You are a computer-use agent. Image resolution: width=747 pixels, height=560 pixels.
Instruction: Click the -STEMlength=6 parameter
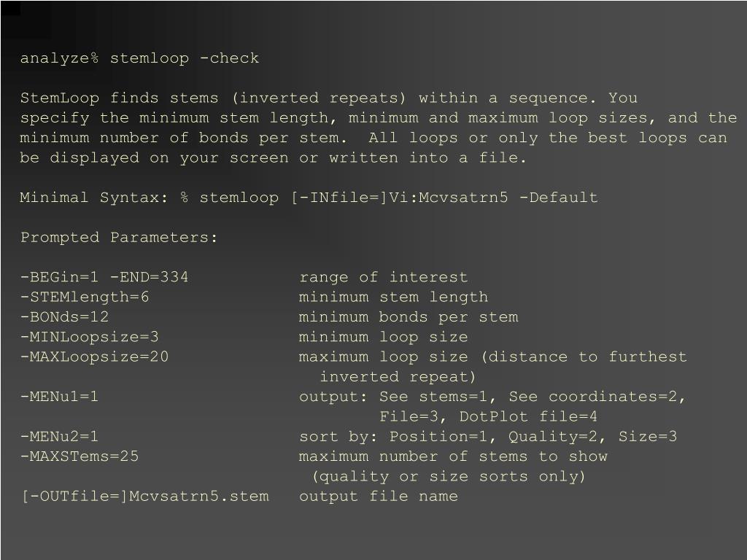pyautogui.click(x=85, y=297)
